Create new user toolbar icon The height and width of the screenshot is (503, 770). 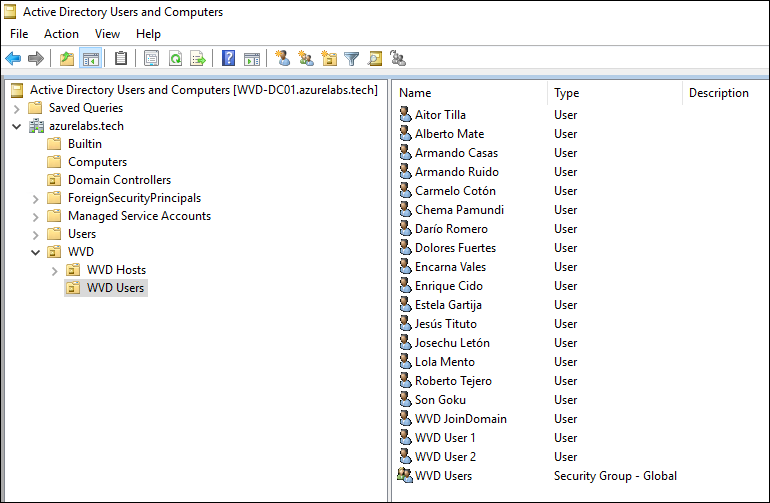coord(282,59)
